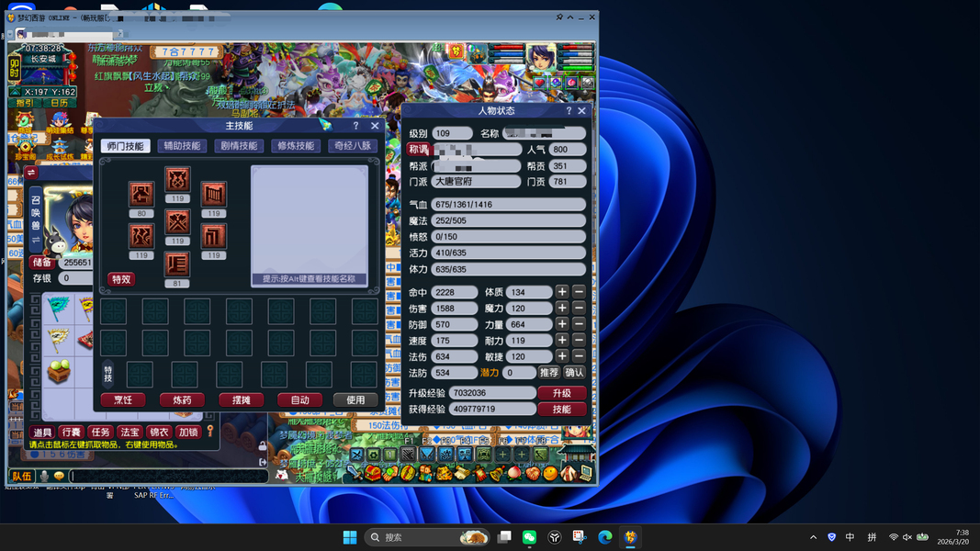Click the 升级 level-up button
The image size is (980, 551).
click(562, 393)
